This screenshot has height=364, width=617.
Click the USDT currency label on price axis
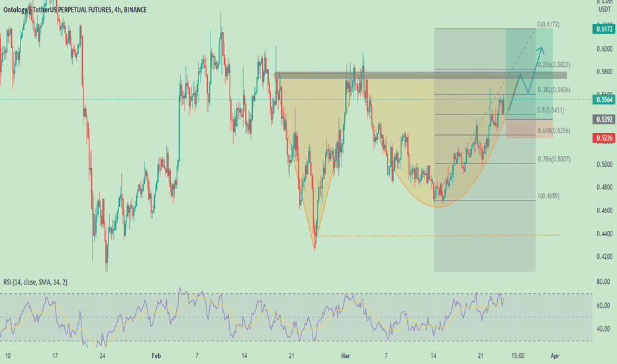(604, 9)
